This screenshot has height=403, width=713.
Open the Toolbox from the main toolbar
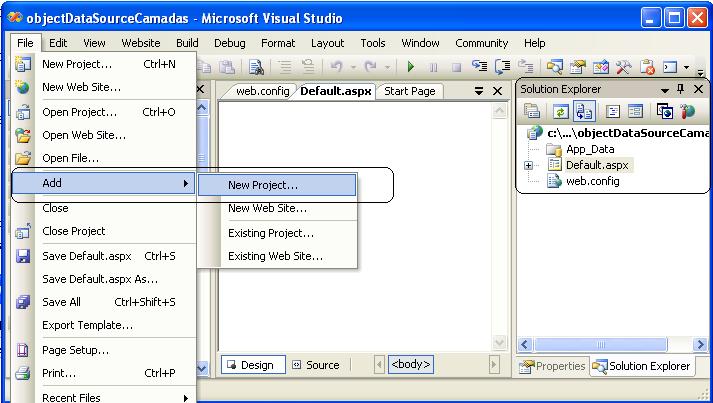pyautogui.click(x=623, y=67)
